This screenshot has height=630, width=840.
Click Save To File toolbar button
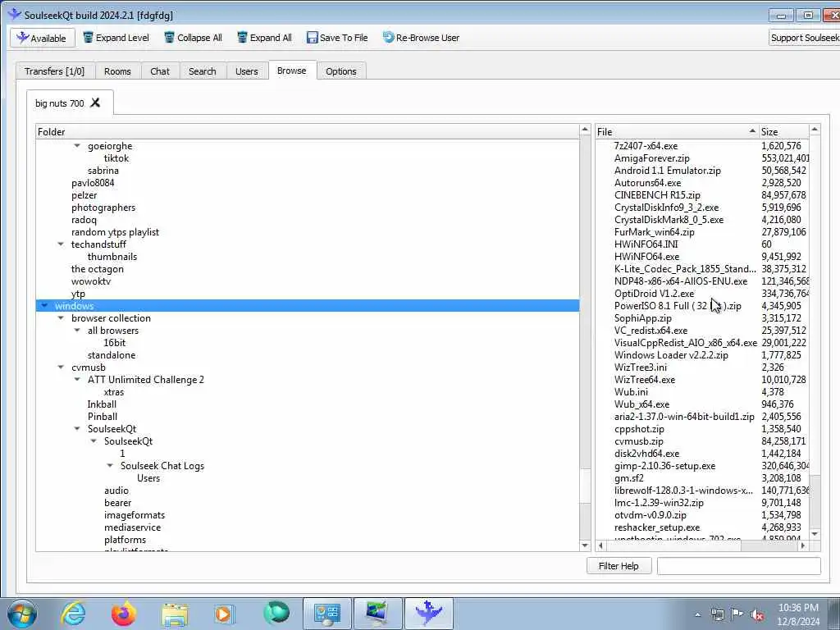point(337,38)
